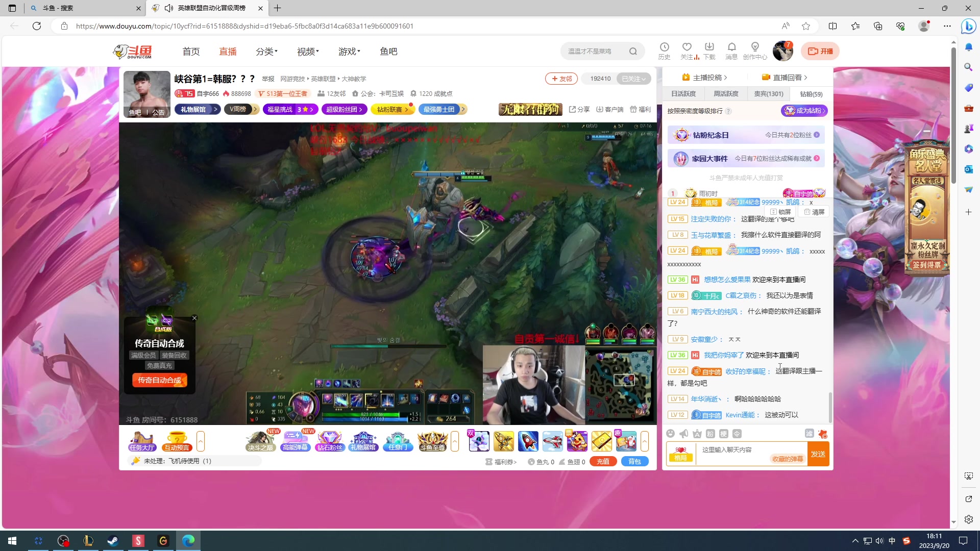The width and height of the screenshot is (980, 551).
Task: Open Steam from the taskbar
Action: pyautogui.click(x=113, y=541)
